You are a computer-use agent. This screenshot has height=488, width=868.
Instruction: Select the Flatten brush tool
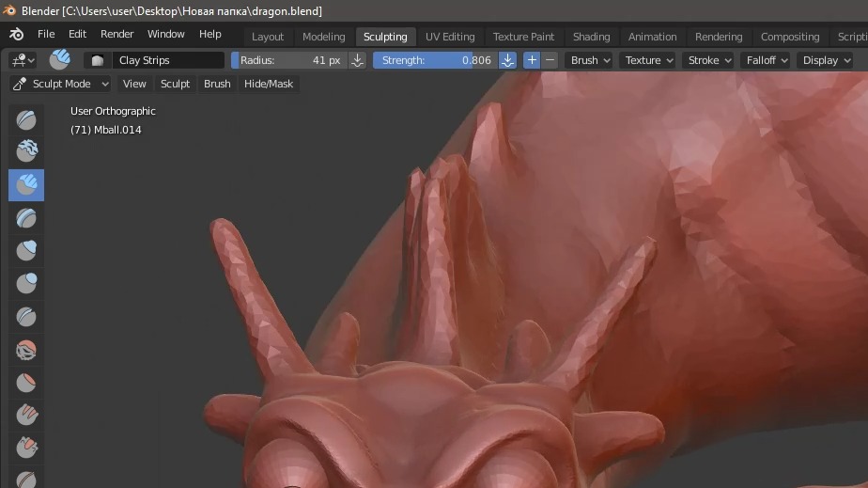pyautogui.click(x=26, y=383)
